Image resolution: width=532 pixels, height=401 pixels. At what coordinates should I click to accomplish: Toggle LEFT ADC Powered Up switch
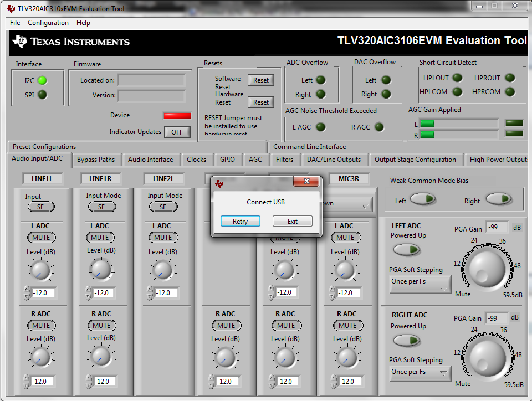[x=406, y=250]
